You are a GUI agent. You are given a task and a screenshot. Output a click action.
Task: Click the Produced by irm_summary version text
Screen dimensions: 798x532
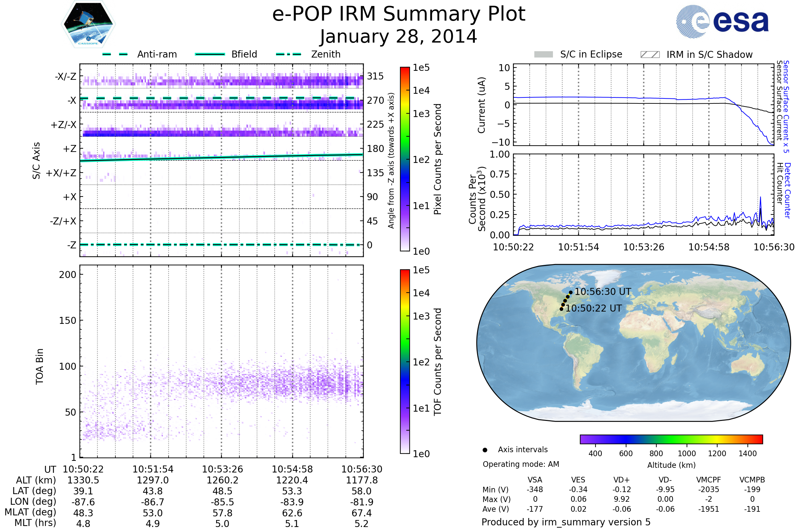566,522
